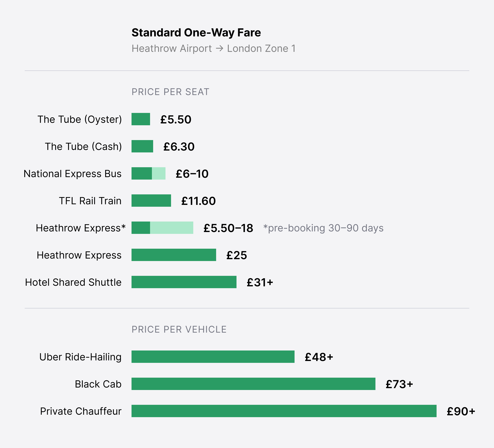Click the £73+ price label

399,384
